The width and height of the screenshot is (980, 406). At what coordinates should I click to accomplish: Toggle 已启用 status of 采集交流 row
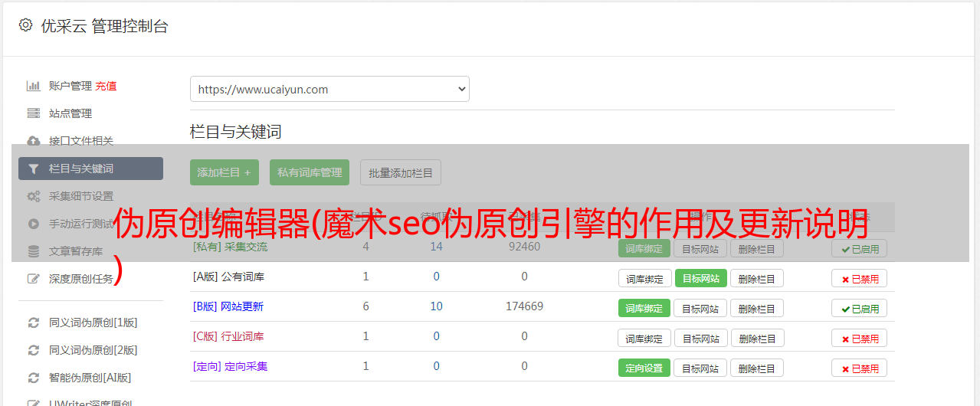click(860, 248)
